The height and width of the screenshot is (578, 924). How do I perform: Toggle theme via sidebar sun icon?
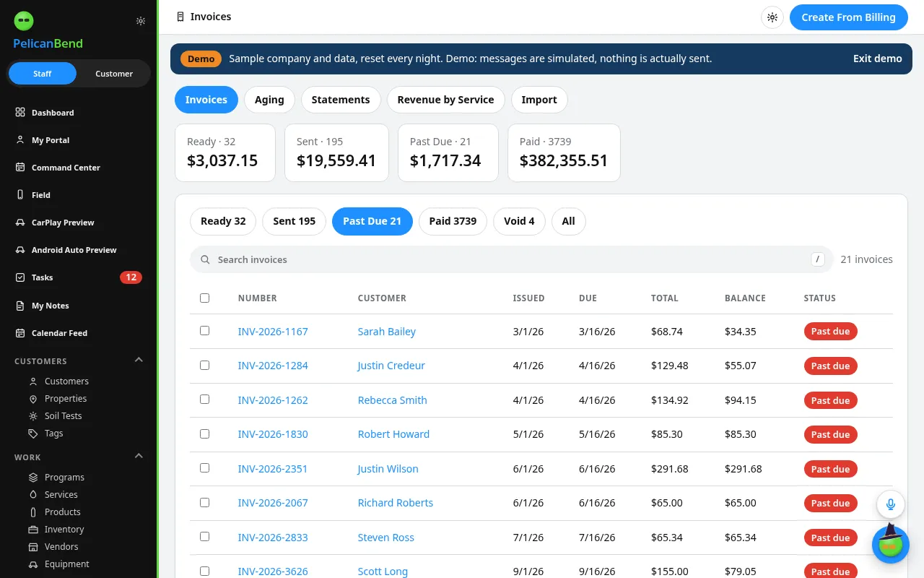tap(141, 21)
